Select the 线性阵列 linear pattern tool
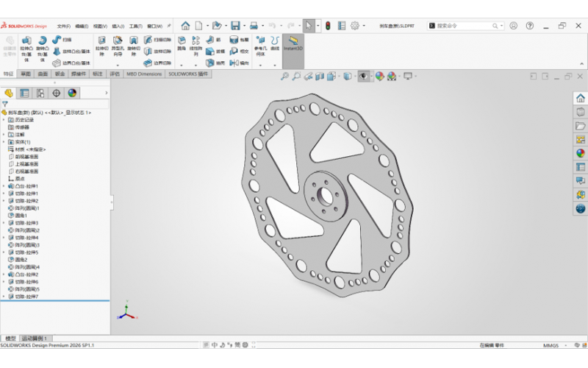588x368 pixels. [x=196, y=46]
